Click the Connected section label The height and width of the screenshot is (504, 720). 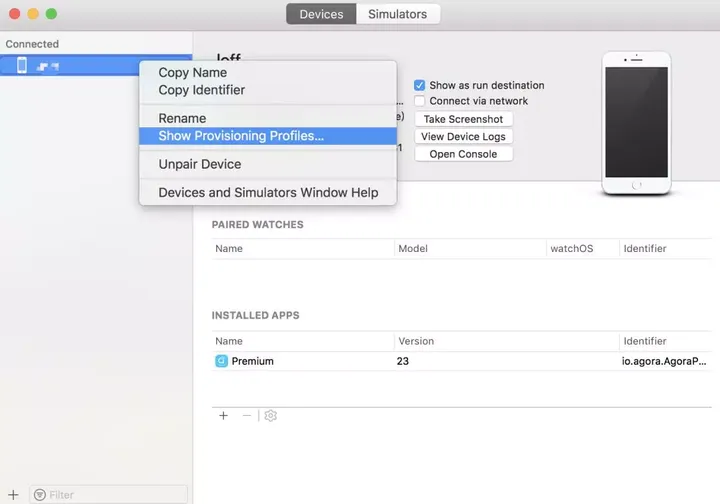(32, 44)
